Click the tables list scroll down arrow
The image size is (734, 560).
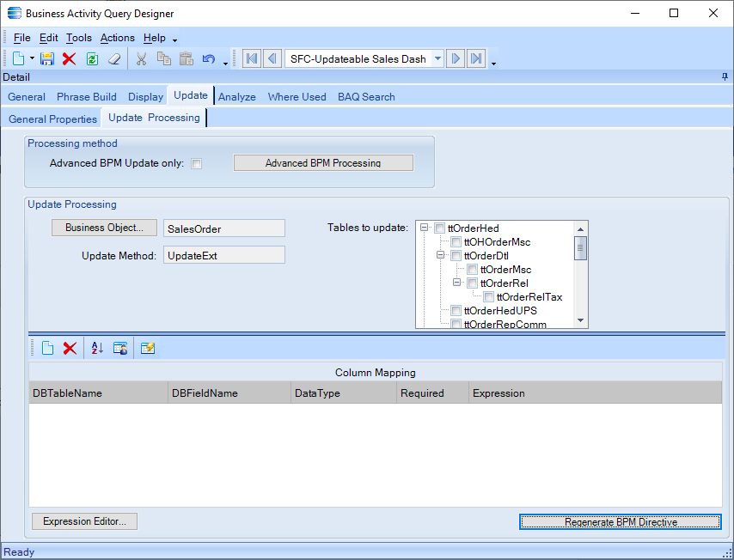click(x=580, y=320)
